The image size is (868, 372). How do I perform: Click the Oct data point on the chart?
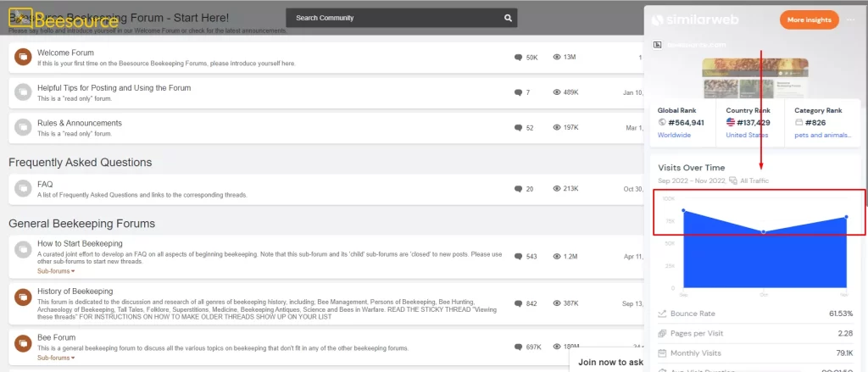click(x=764, y=232)
